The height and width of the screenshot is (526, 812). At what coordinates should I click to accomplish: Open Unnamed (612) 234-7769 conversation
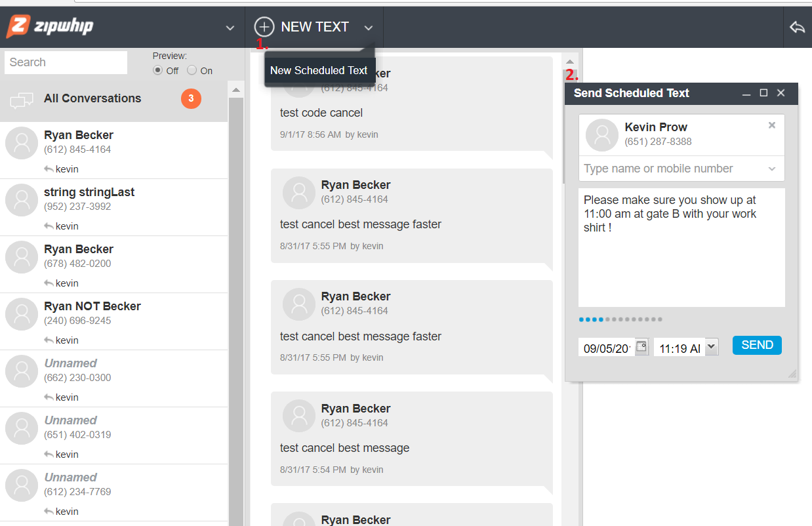point(113,493)
